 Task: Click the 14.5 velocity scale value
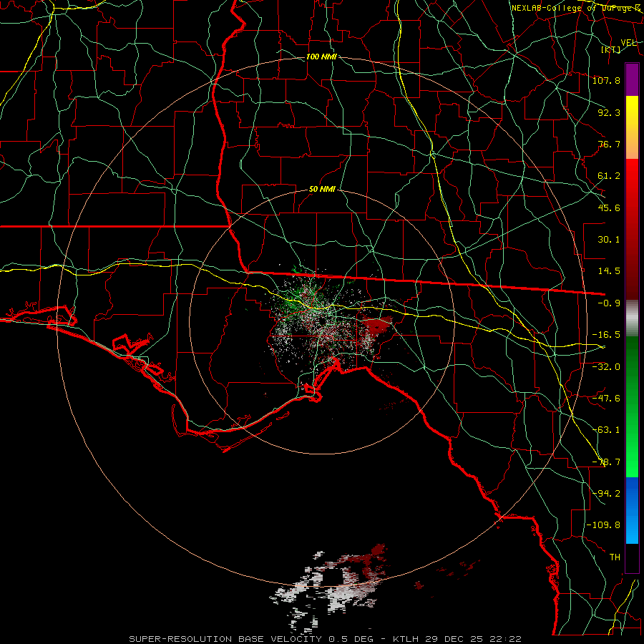click(x=609, y=271)
